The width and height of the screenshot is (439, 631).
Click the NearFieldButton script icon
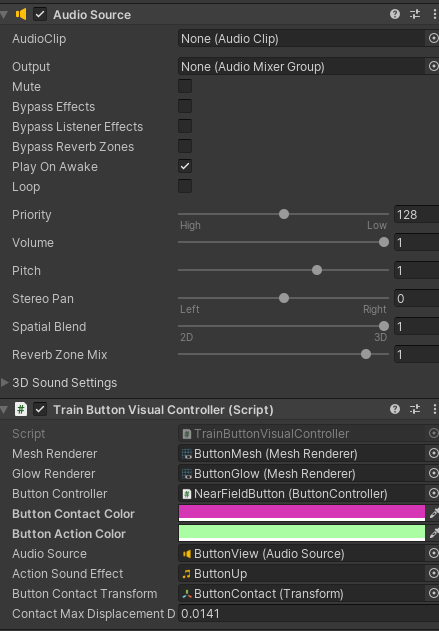187,494
